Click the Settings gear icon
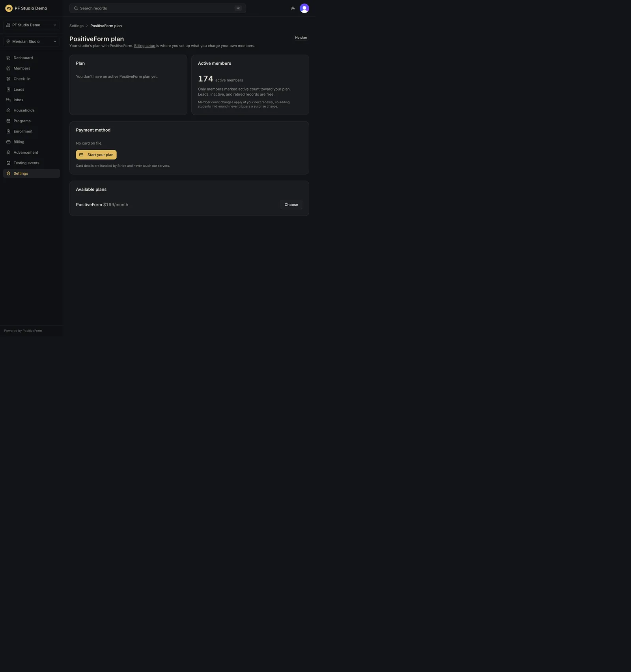The width and height of the screenshot is (631, 672). (8, 173)
